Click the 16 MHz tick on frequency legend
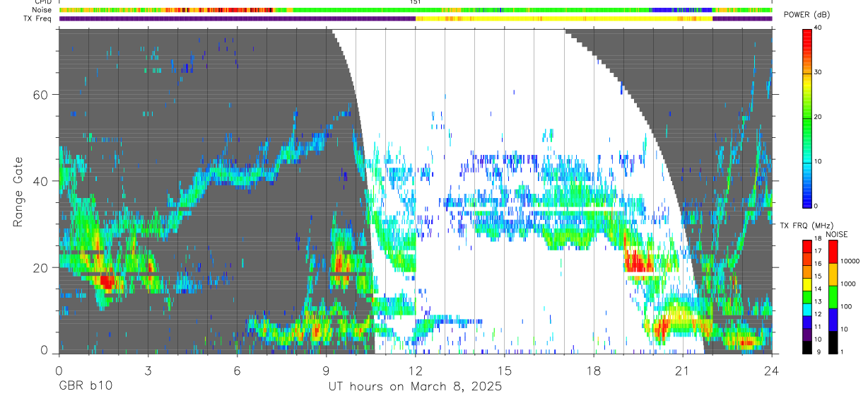Screen dimensions: 868x401 click(818, 264)
